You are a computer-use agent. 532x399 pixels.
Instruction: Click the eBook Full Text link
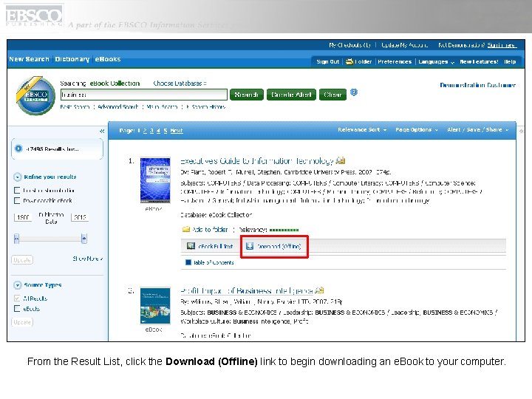tap(216, 246)
